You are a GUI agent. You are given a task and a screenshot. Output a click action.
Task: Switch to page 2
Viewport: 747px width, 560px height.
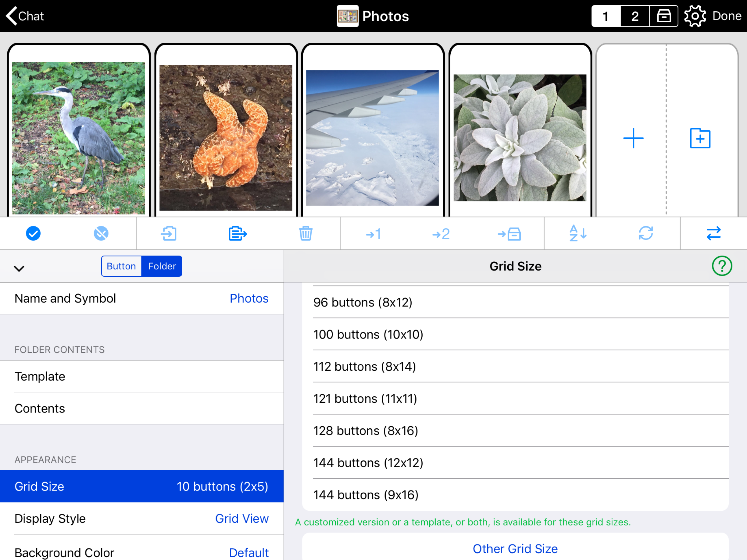tap(634, 16)
